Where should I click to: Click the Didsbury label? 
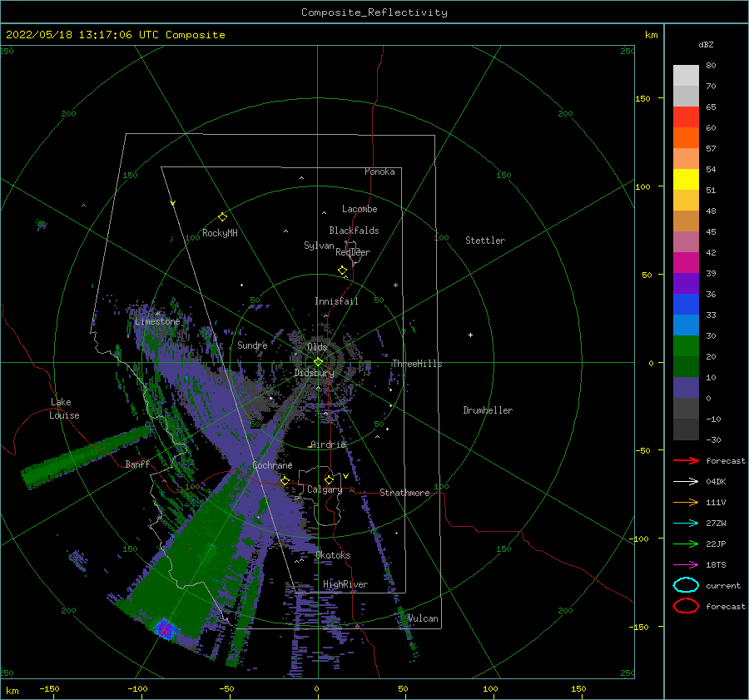click(314, 373)
